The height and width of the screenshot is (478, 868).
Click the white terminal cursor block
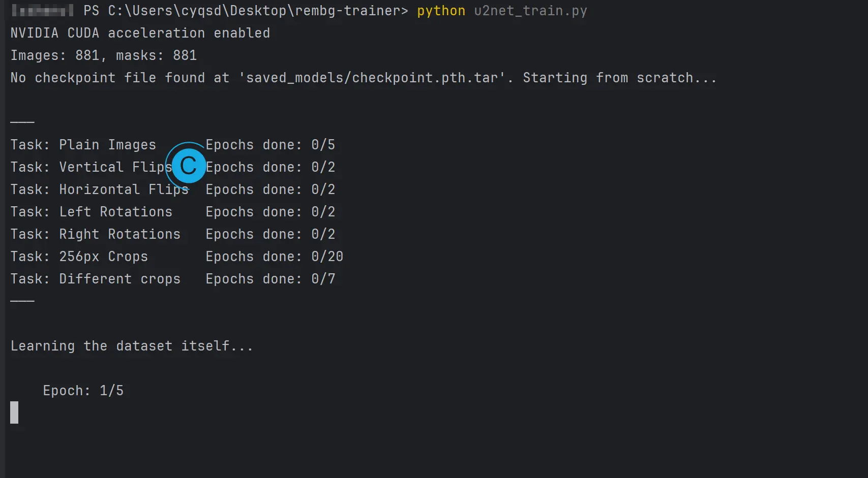(x=14, y=412)
